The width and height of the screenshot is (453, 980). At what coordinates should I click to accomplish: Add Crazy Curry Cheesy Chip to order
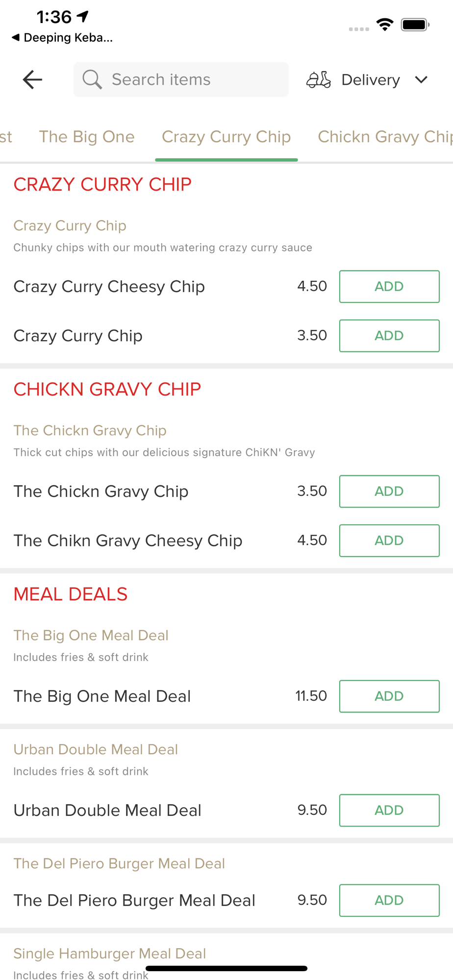coord(389,287)
